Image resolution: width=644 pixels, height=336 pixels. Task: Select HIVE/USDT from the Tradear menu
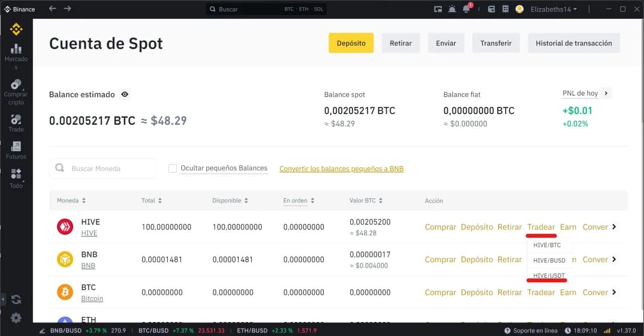click(548, 276)
